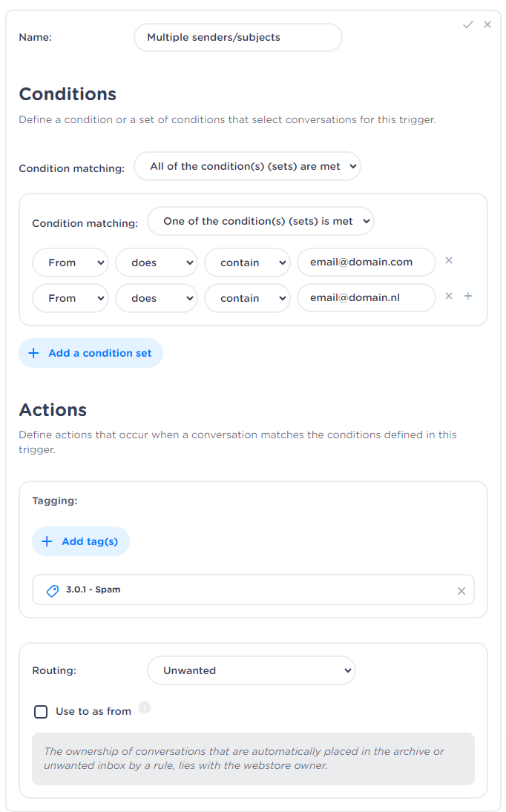Click the tag icon next to 3.0.1 - Spam
Image resolution: width=506 pixels, height=812 pixels.
tap(53, 591)
